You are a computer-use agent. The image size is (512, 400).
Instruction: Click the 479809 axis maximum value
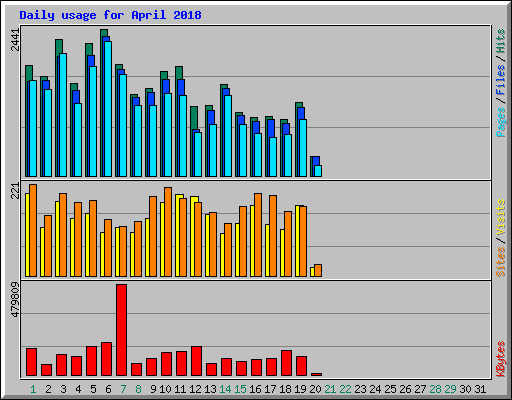[x=15, y=300]
